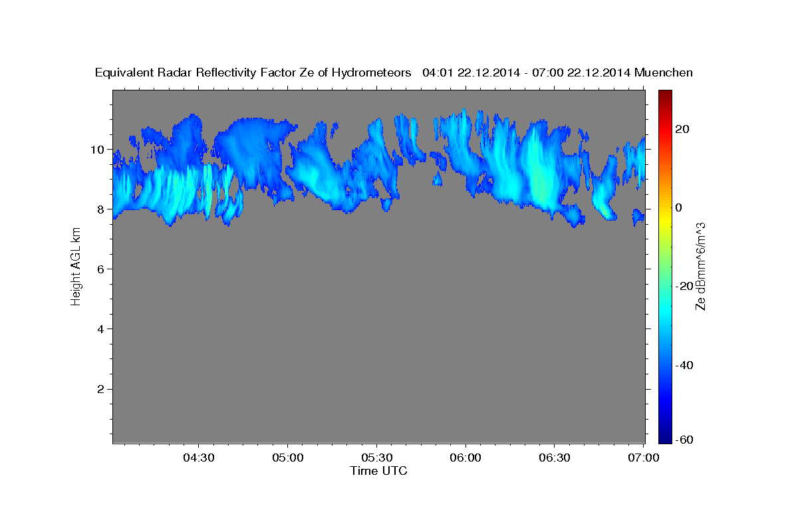Click the colorbar value 0
This screenshot has height=532, width=798.
[679, 207]
